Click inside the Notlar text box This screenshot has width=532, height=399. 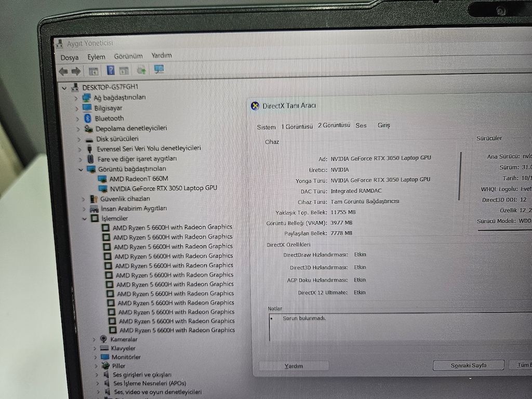(401, 327)
